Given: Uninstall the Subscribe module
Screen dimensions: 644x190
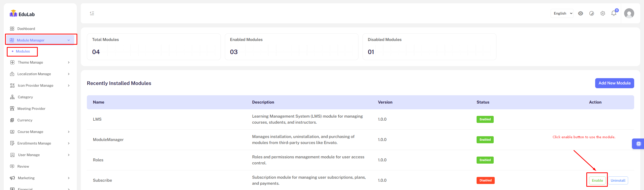Looking at the screenshot, I should pyautogui.click(x=618, y=180).
